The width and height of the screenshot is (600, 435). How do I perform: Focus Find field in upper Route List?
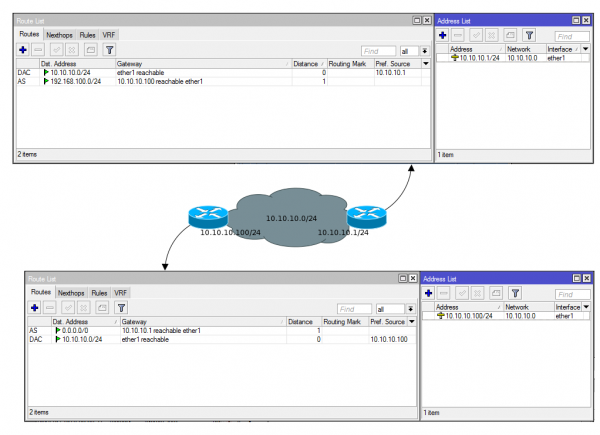378,51
